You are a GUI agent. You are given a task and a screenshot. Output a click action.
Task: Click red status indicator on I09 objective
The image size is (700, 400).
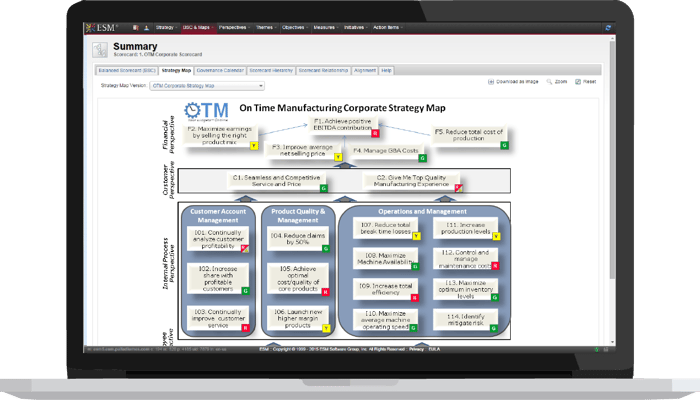click(x=414, y=297)
